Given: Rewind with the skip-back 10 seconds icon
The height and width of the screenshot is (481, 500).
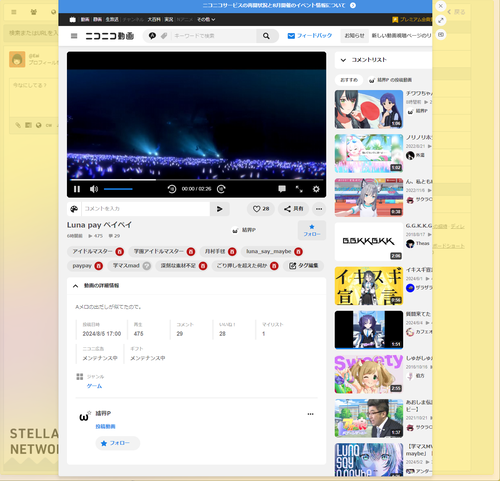Looking at the screenshot, I should pos(172,189).
